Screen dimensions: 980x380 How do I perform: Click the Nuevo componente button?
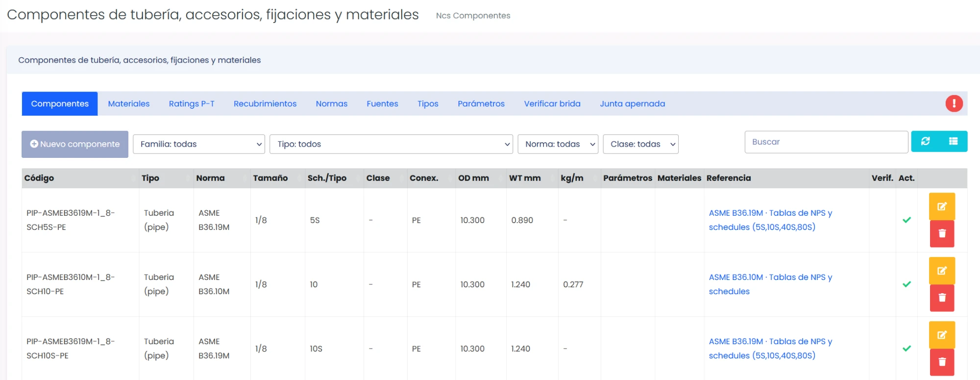[75, 144]
